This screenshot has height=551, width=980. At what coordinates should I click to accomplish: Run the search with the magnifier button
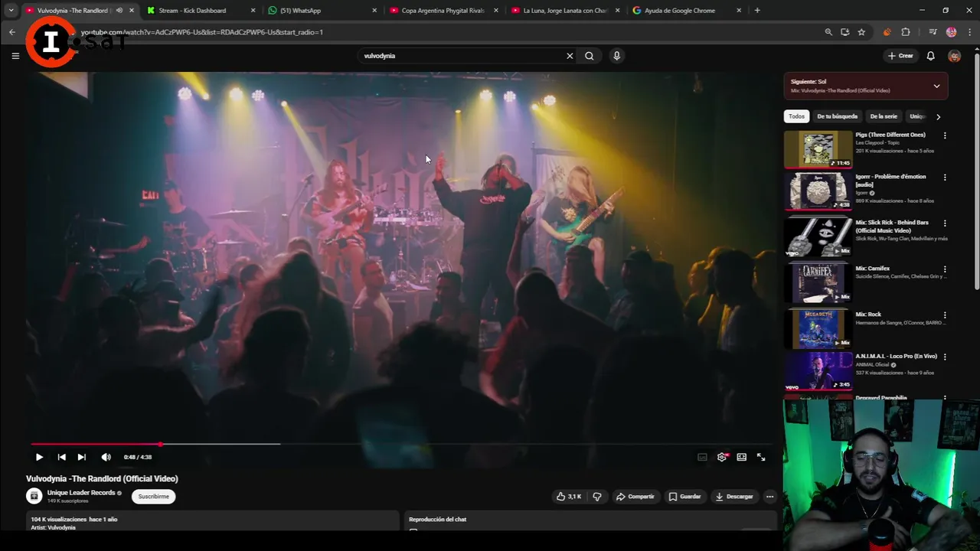[x=590, y=56]
